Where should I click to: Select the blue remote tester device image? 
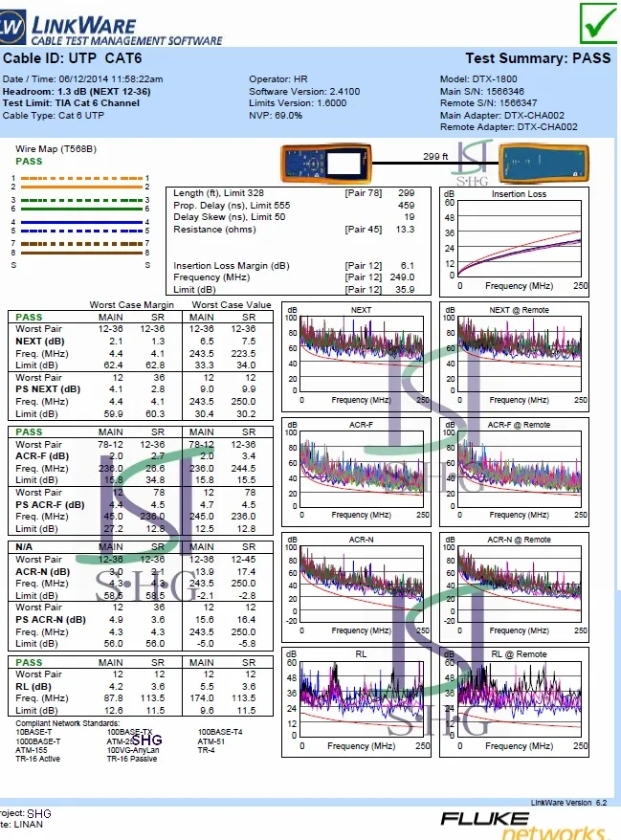pos(542,163)
